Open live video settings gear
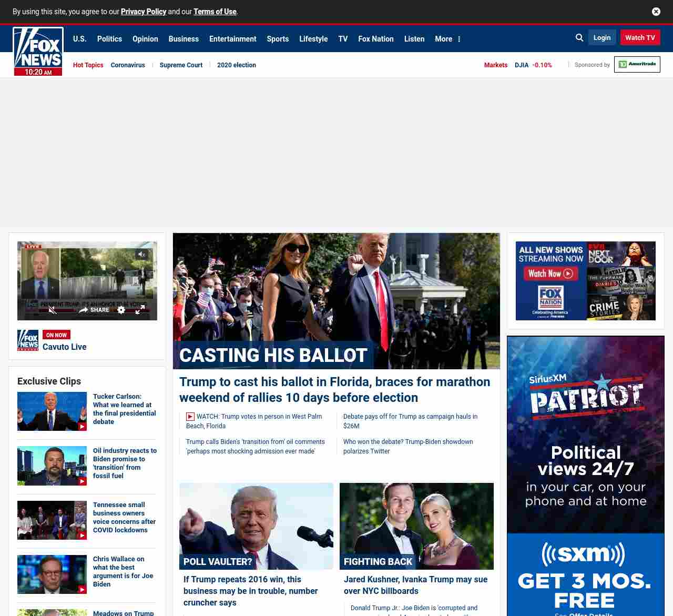Screen dimensions: 673x616 (121, 310)
